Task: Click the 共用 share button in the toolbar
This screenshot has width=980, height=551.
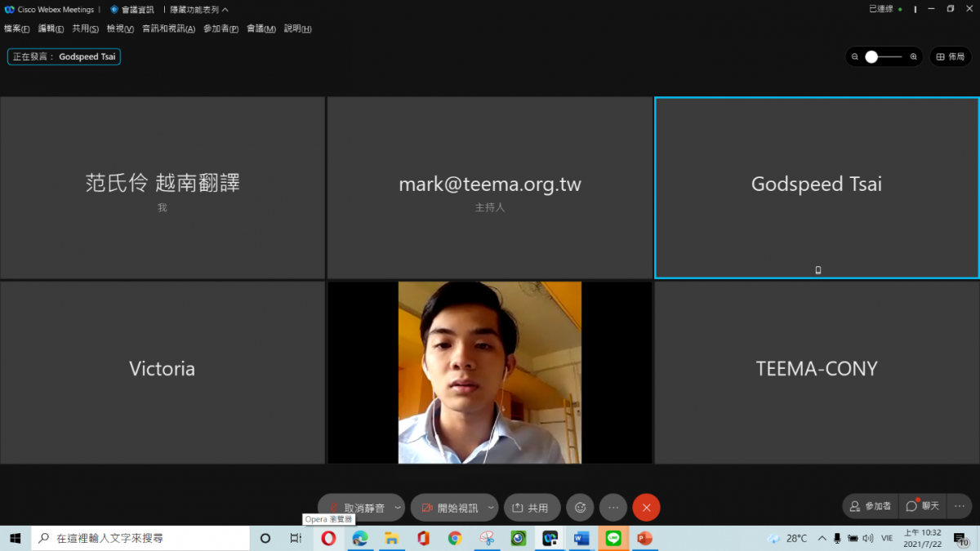Action: pyautogui.click(x=531, y=508)
